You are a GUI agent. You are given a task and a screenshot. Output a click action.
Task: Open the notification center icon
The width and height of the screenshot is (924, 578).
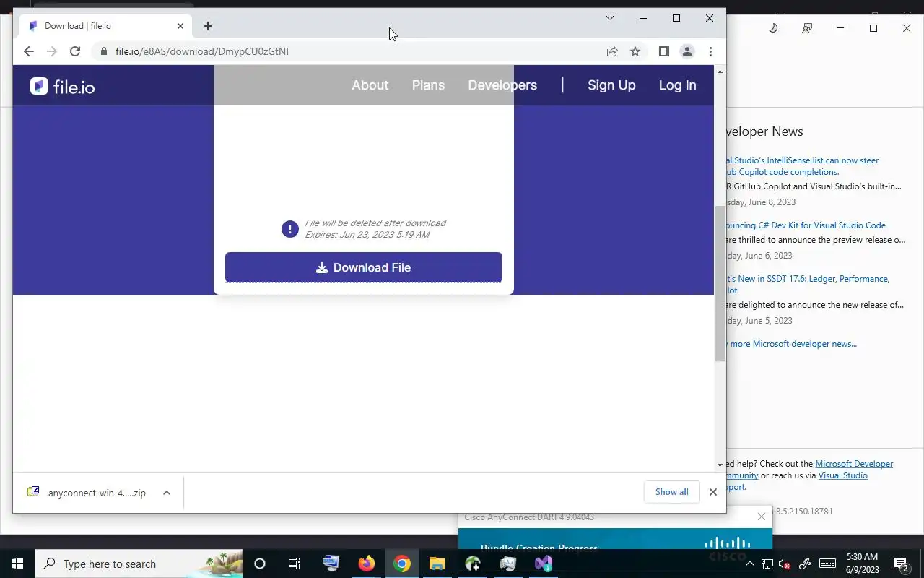[902, 564]
